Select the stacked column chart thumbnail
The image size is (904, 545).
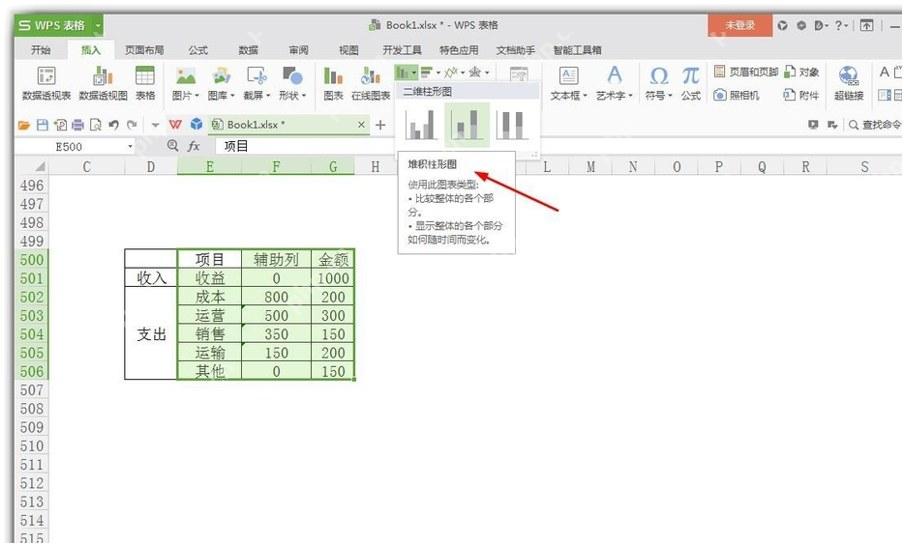click(x=467, y=125)
